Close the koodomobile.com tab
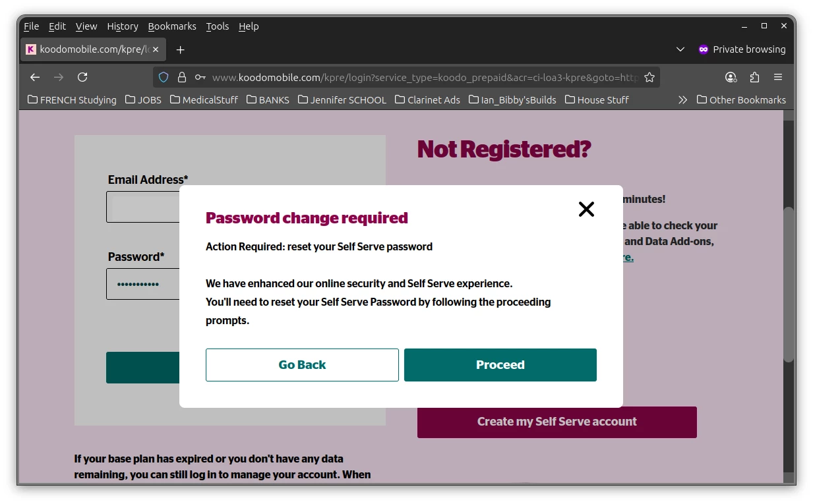Screen dimensions: 813x504 pyautogui.click(x=156, y=49)
